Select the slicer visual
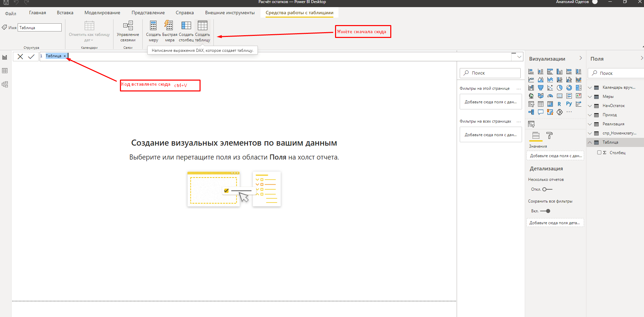Viewport: 644px width, 317px height. click(531, 104)
